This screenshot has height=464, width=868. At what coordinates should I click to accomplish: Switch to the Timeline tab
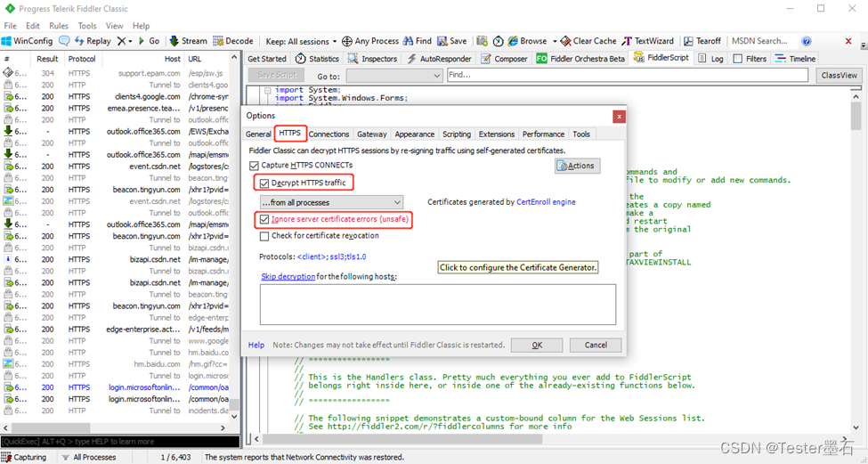tap(796, 58)
